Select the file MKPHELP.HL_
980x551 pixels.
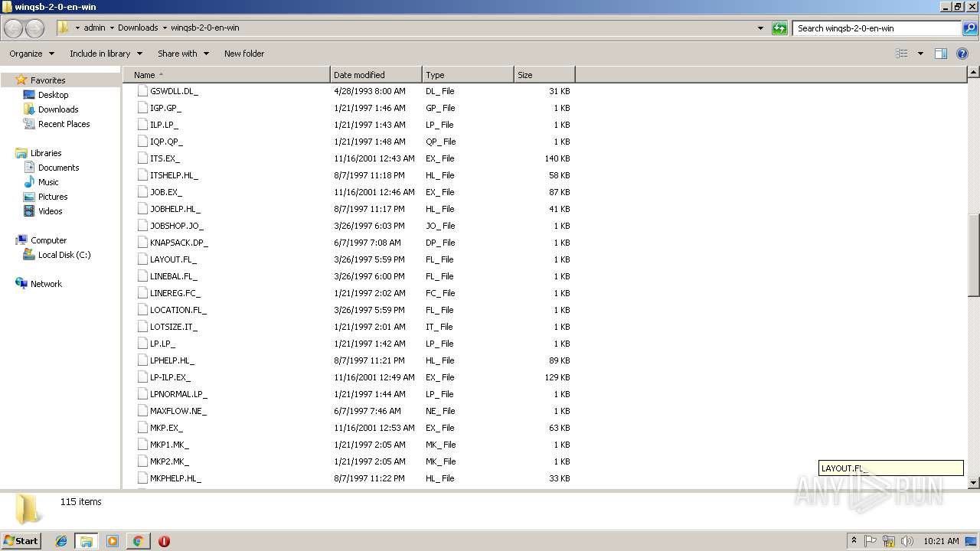pyautogui.click(x=175, y=478)
